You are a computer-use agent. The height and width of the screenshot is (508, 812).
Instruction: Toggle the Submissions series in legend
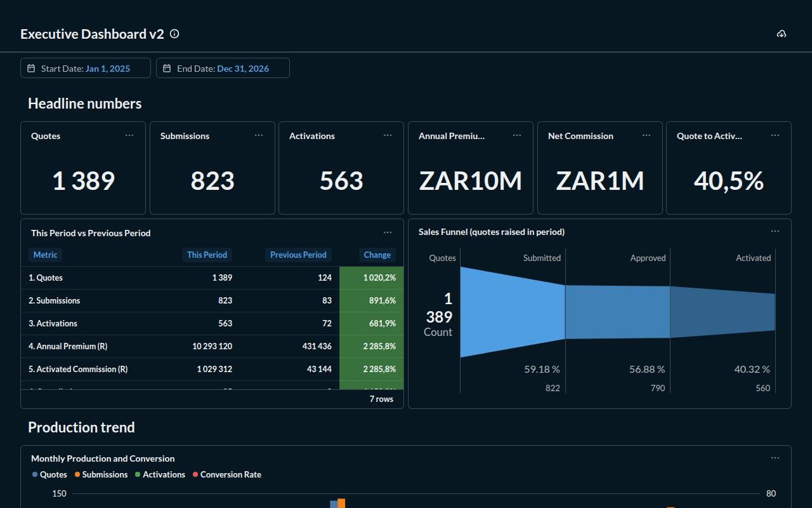click(101, 474)
